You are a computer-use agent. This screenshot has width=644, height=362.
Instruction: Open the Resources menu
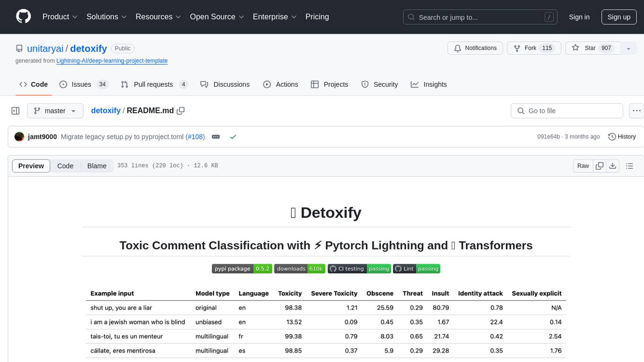(158, 17)
